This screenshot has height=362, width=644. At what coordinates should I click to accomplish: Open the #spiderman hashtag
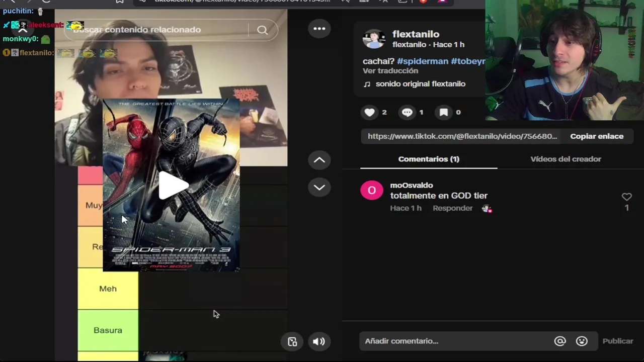pyautogui.click(x=423, y=61)
